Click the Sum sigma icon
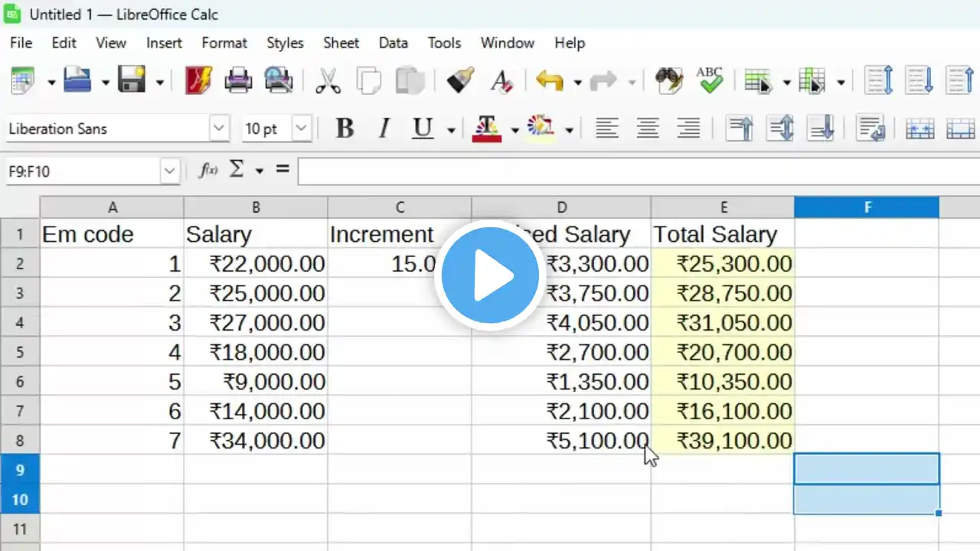 [x=237, y=170]
